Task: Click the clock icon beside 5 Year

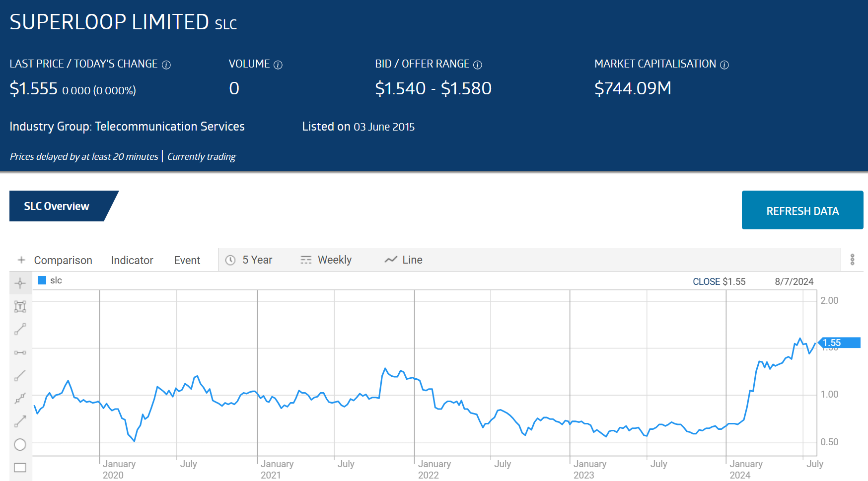Action: 230,260
